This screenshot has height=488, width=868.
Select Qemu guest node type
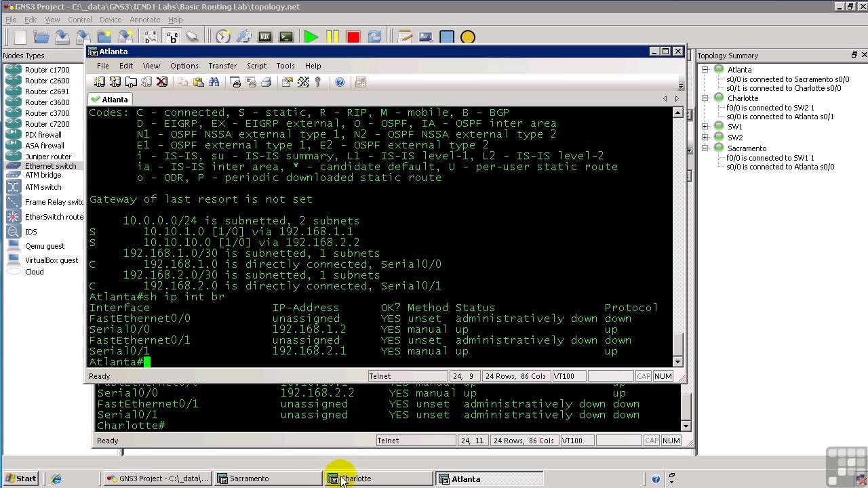pos(35,246)
